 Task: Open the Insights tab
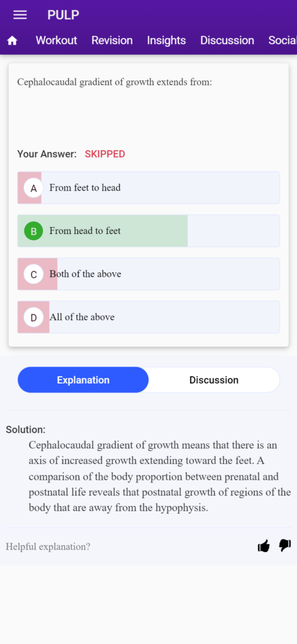pos(166,40)
